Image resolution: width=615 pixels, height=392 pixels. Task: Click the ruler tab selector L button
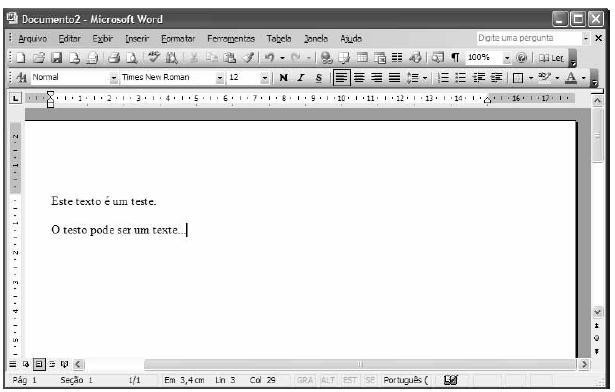pyautogui.click(x=15, y=98)
